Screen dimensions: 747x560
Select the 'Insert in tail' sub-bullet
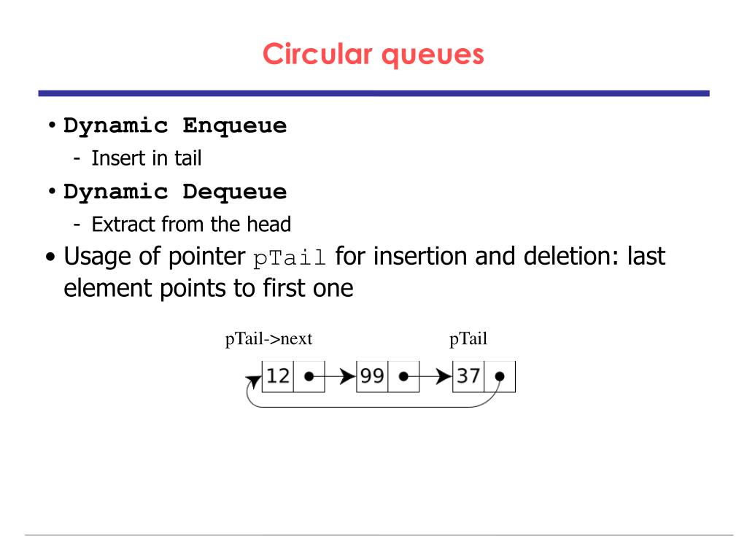click(146, 158)
